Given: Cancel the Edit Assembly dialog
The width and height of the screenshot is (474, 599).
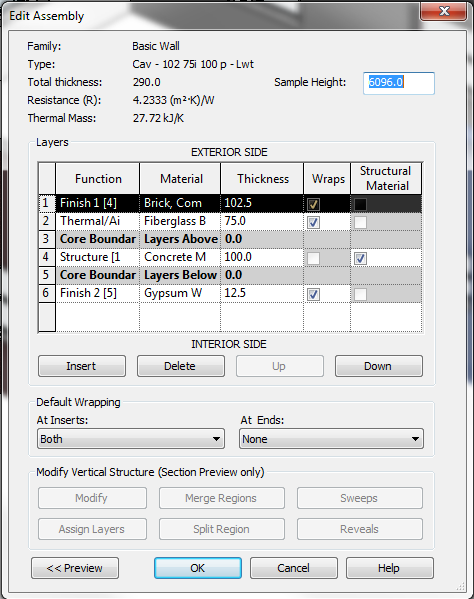Looking at the screenshot, I should click(294, 568).
